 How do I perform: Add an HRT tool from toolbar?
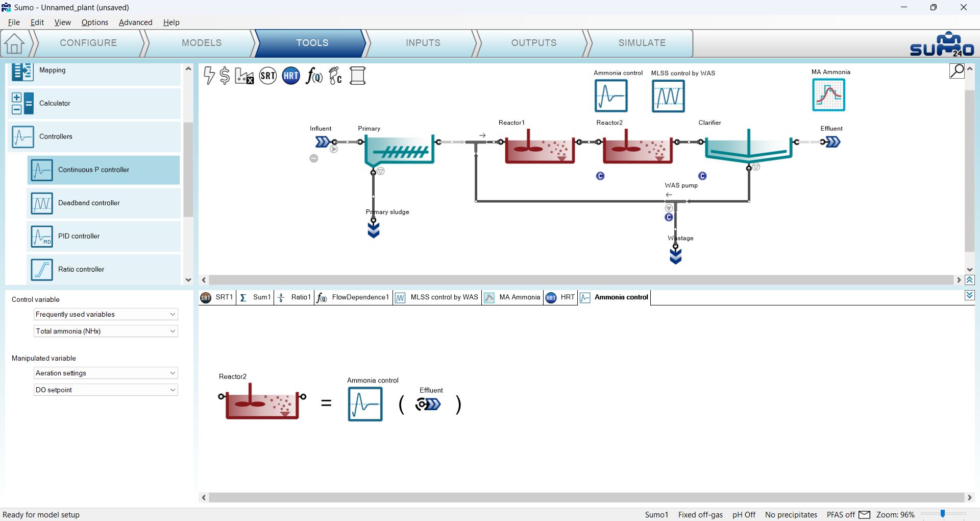(291, 76)
